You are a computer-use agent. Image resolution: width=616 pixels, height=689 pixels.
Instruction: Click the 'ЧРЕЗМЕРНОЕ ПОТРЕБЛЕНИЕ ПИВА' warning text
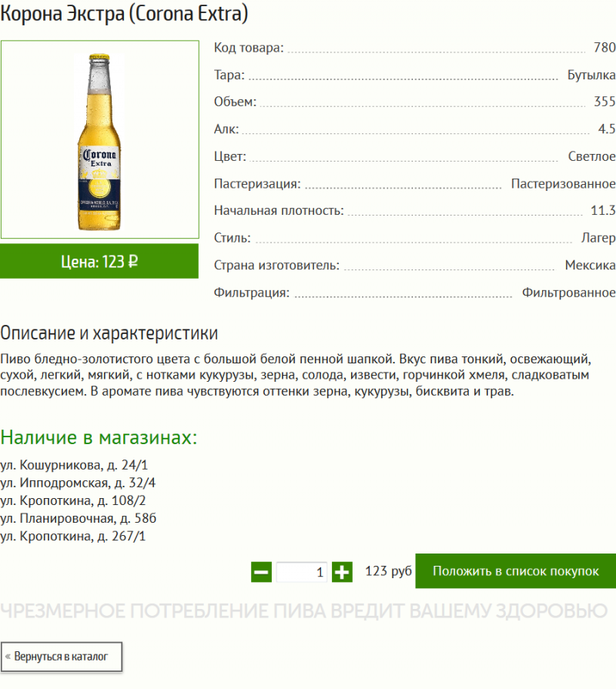pyautogui.click(x=304, y=610)
